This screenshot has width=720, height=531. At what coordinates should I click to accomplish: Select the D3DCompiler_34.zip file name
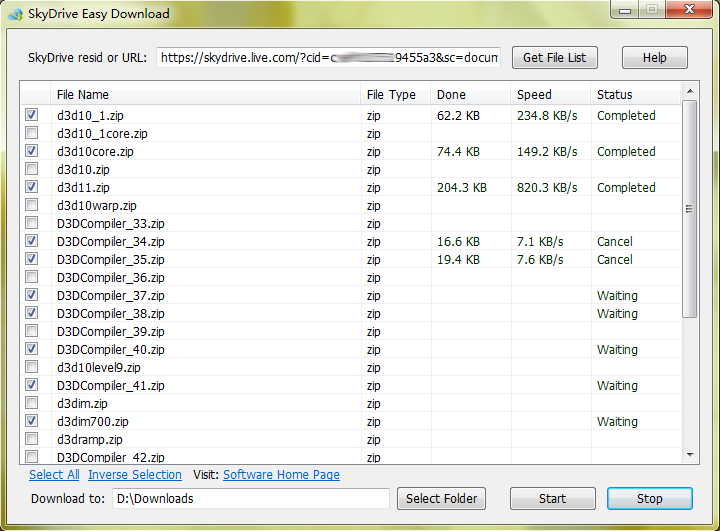(x=111, y=242)
